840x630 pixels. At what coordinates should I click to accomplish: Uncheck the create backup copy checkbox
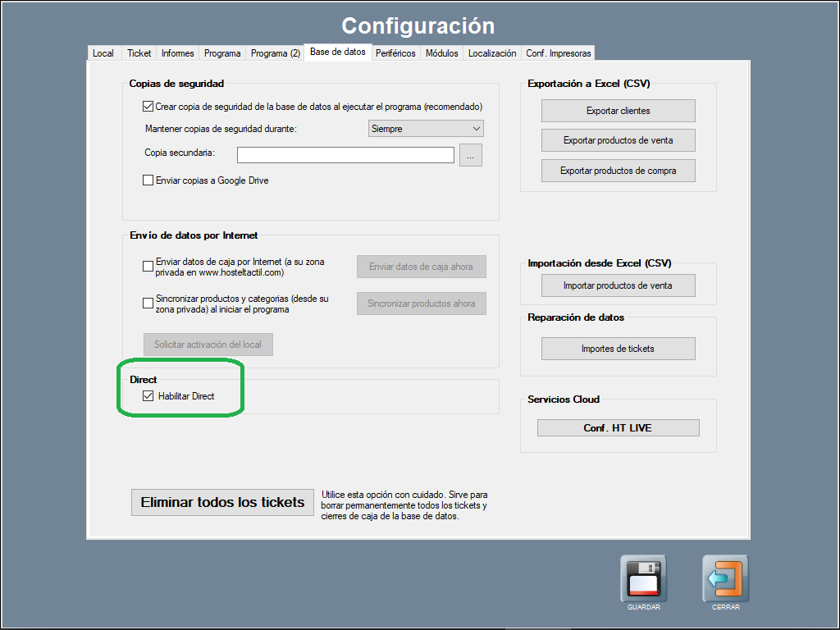point(148,107)
